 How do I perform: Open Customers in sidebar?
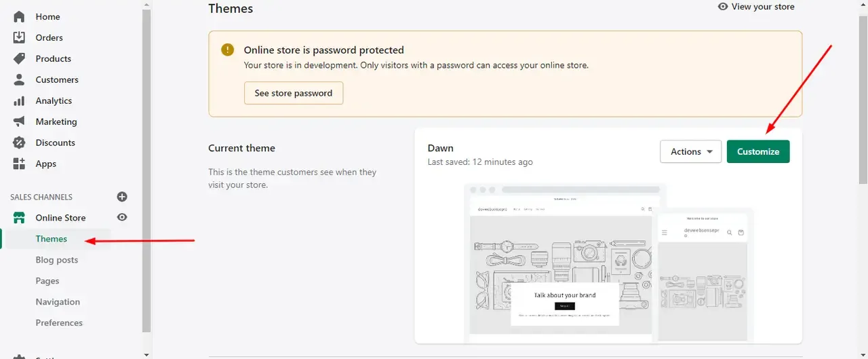(x=57, y=79)
